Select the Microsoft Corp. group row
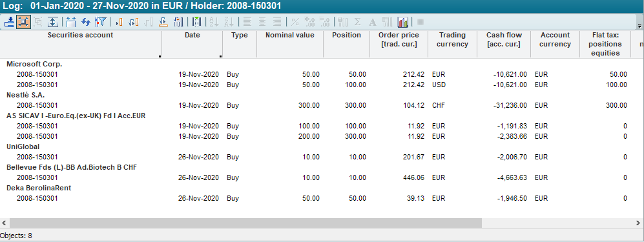 tap(34, 64)
